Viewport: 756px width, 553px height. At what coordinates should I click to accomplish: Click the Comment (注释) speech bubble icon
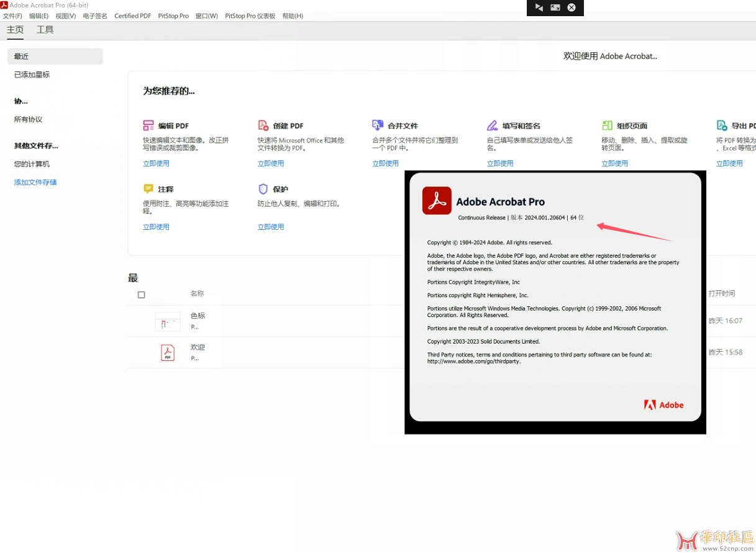pyautogui.click(x=148, y=189)
